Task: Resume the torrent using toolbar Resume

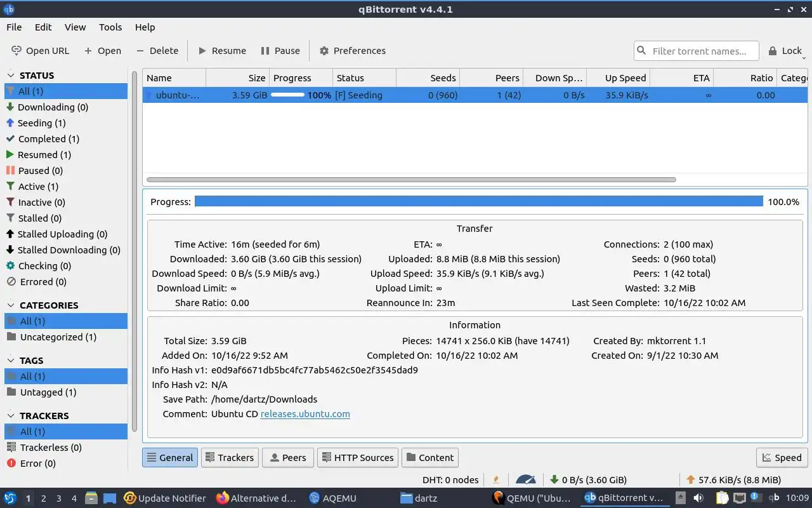Action: click(x=222, y=51)
